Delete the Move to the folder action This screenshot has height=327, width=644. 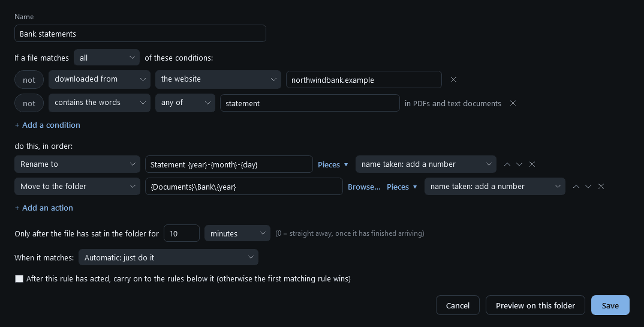pos(601,187)
